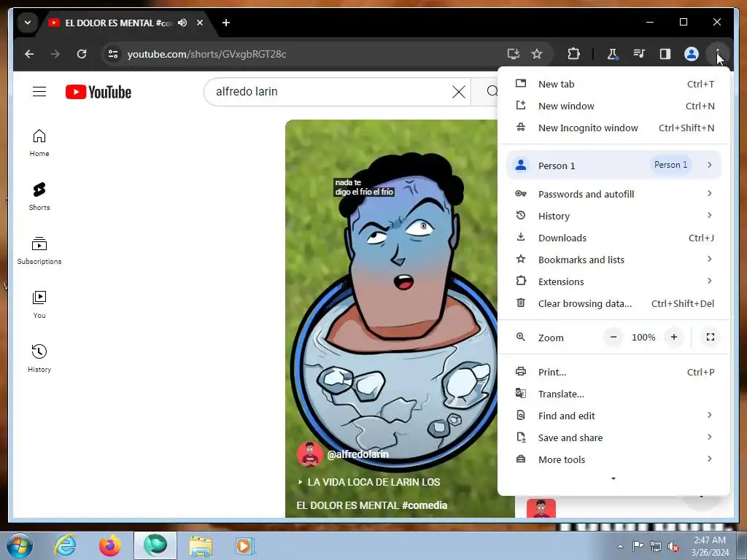Screen dimensions: 747x560
Task: Open Shorts in the YouTube sidebar
Action: [x=39, y=197]
